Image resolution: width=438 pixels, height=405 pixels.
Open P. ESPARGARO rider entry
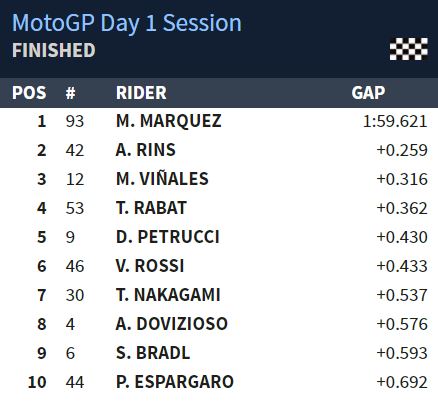coord(175,382)
